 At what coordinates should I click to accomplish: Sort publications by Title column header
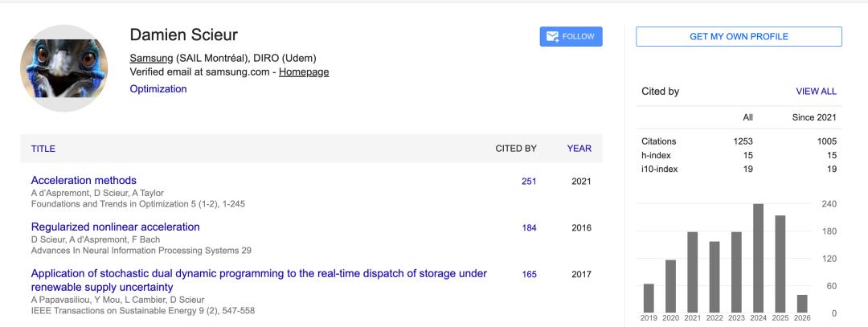coord(43,149)
